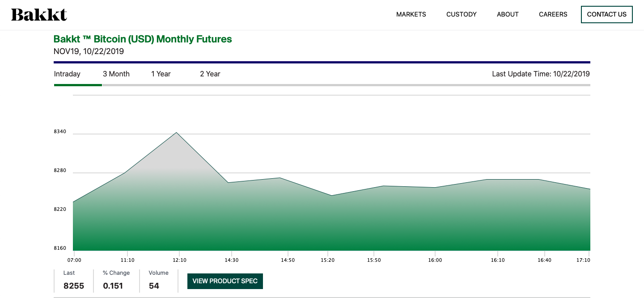Click the 8340 axis label
644x298 pixels.
[60, 132]
